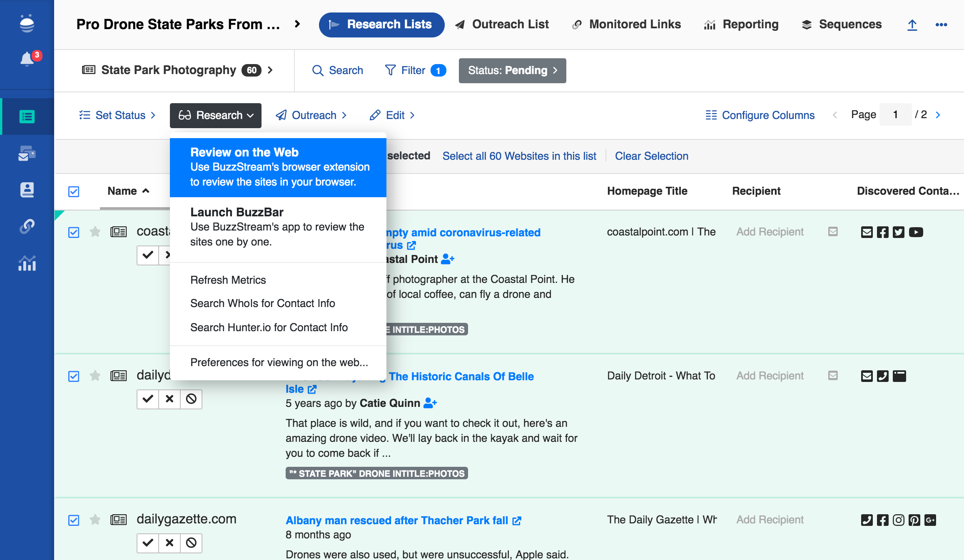Click the page number input field

895,115
